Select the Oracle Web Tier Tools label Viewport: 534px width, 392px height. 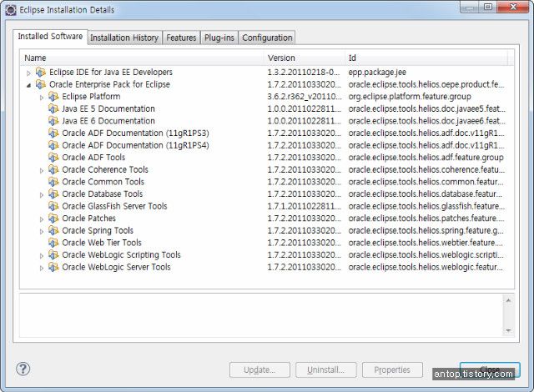[102, 243]
